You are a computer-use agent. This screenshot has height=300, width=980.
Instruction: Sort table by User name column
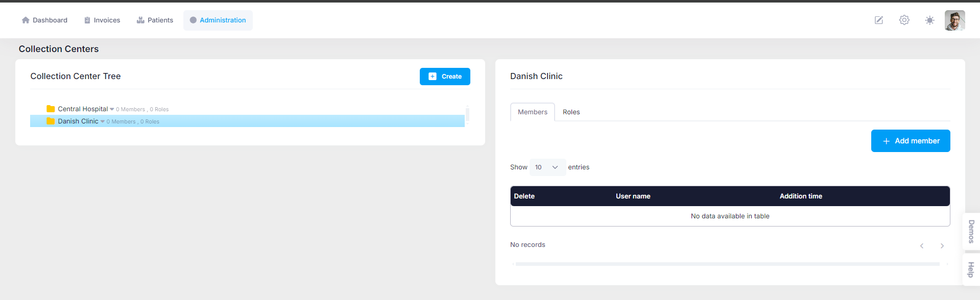(633, 196)
